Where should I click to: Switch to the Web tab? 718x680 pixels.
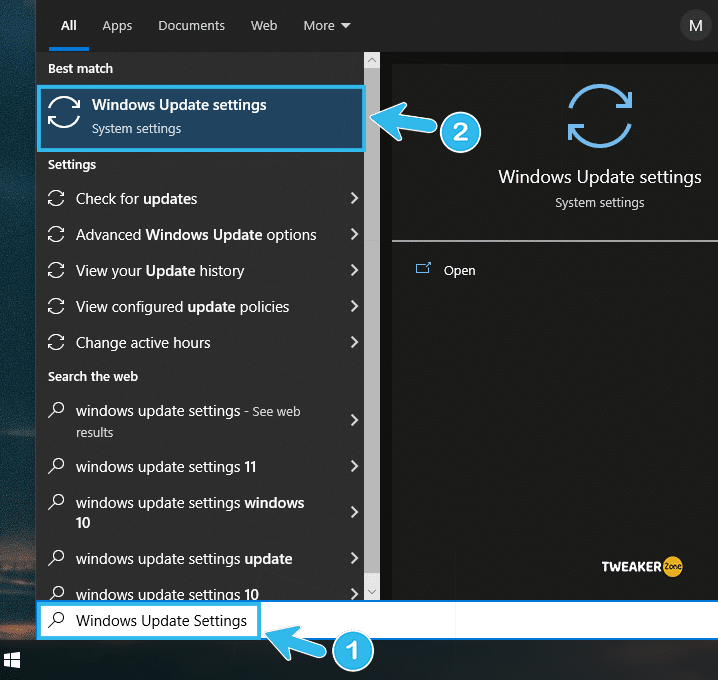pyautogui.click(x=264, y=26)
